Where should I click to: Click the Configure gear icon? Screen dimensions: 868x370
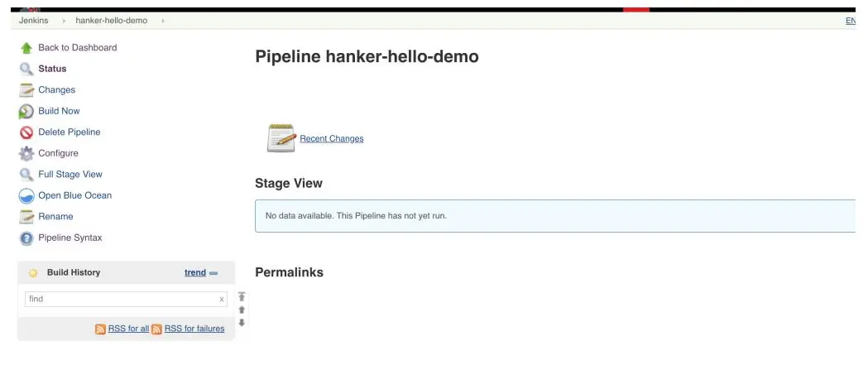click(x=26, y=154)
